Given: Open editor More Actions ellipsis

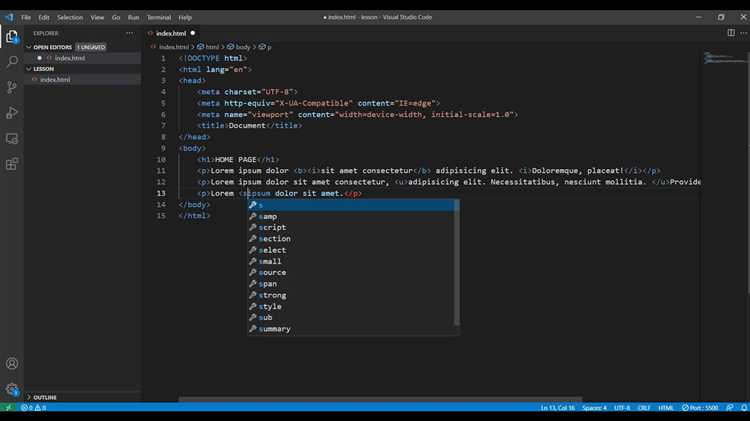Looking at the screenshot, I should coord(743,33).
